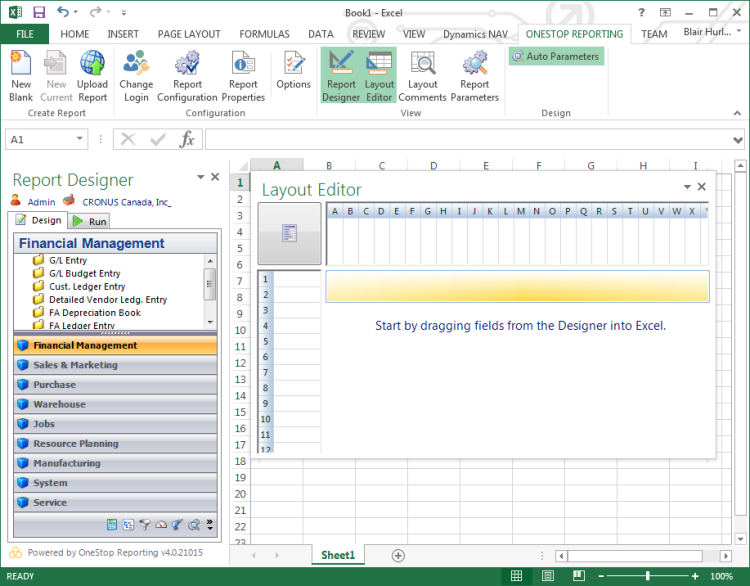
Task: Select the Run tab in Report Designer
Action: pyautogui.click(x=89, y=221)
